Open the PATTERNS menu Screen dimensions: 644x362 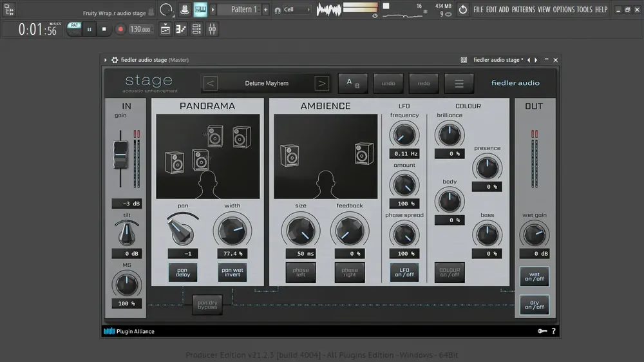(523, 10)
